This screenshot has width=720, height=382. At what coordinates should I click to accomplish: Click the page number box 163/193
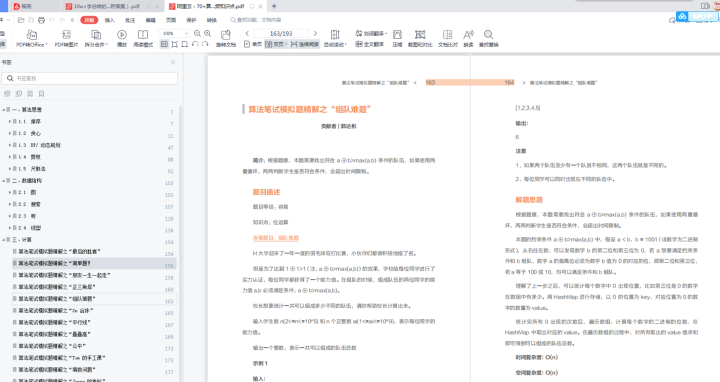coord(281,34)
